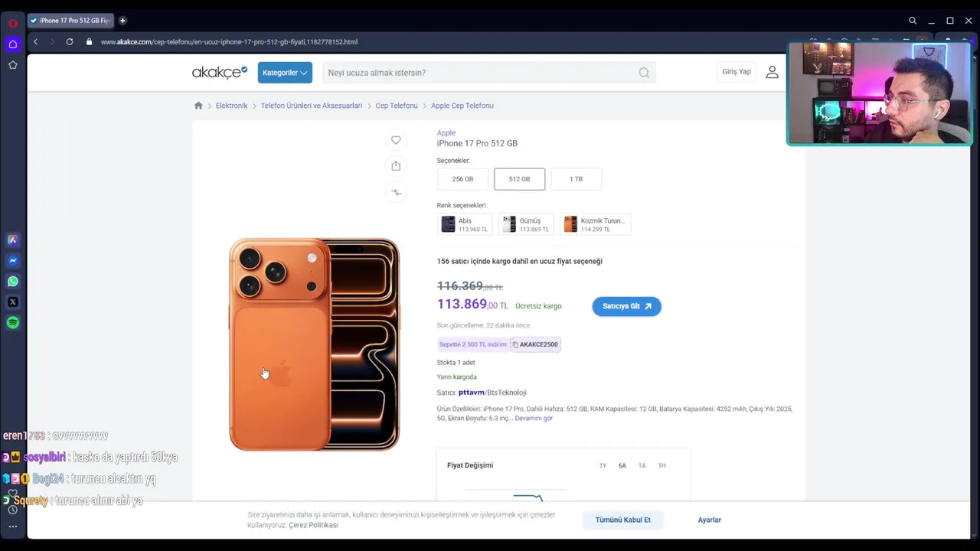Viewport: 980px width, 551px height.
Task: Select the 1A price history range
Action: 642,465
